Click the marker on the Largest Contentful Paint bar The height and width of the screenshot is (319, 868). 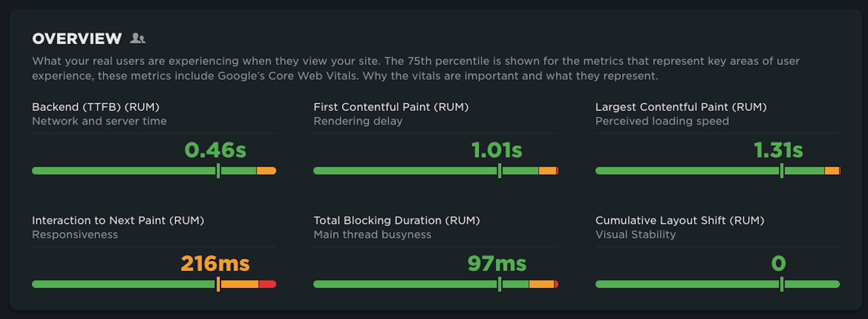point(782,171)
